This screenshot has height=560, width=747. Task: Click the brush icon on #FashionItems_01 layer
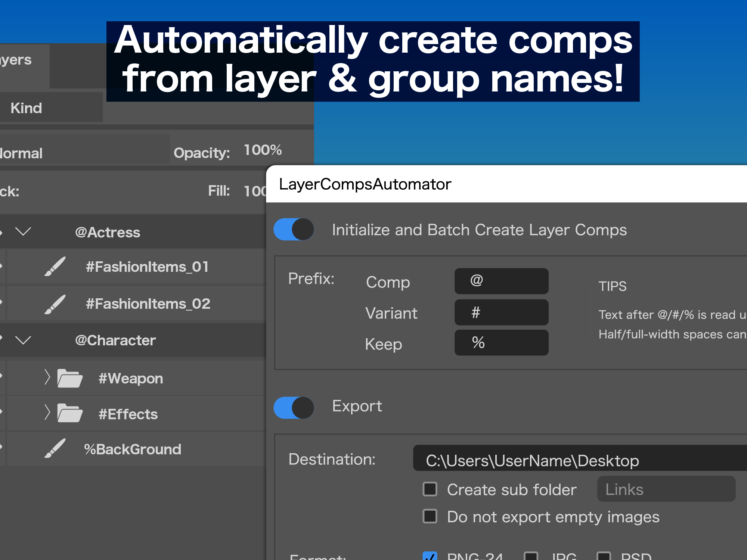pyautogui.click(x=55, y=267)
